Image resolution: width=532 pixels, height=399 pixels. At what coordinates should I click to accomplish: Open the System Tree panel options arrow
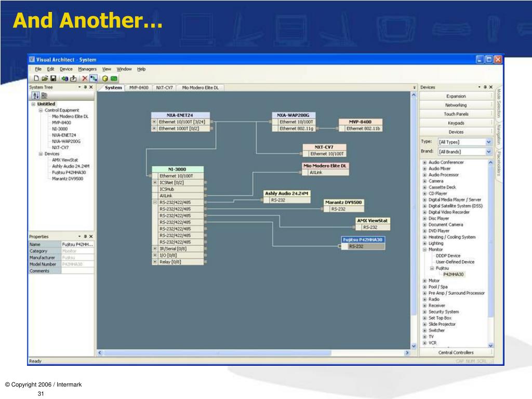pos(79,87)
